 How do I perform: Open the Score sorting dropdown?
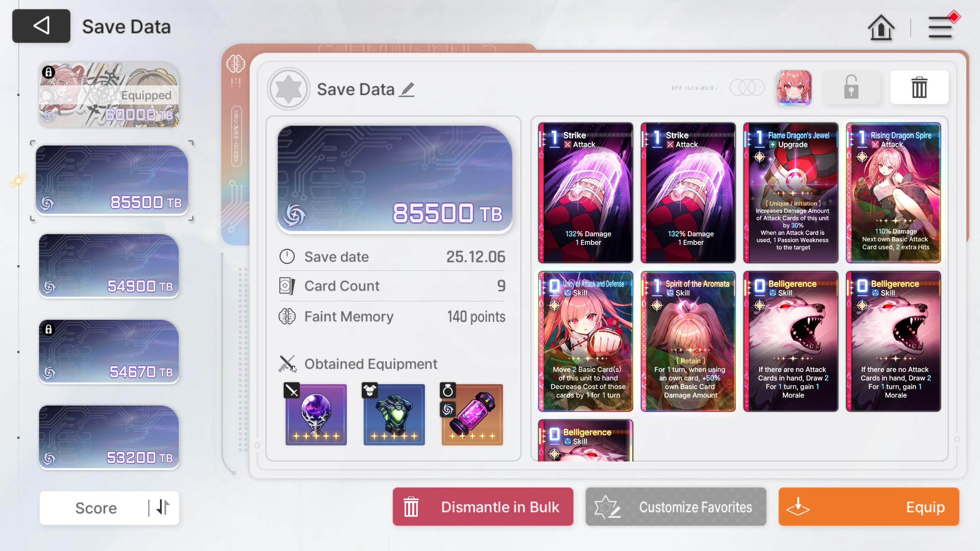click(96, 508)
